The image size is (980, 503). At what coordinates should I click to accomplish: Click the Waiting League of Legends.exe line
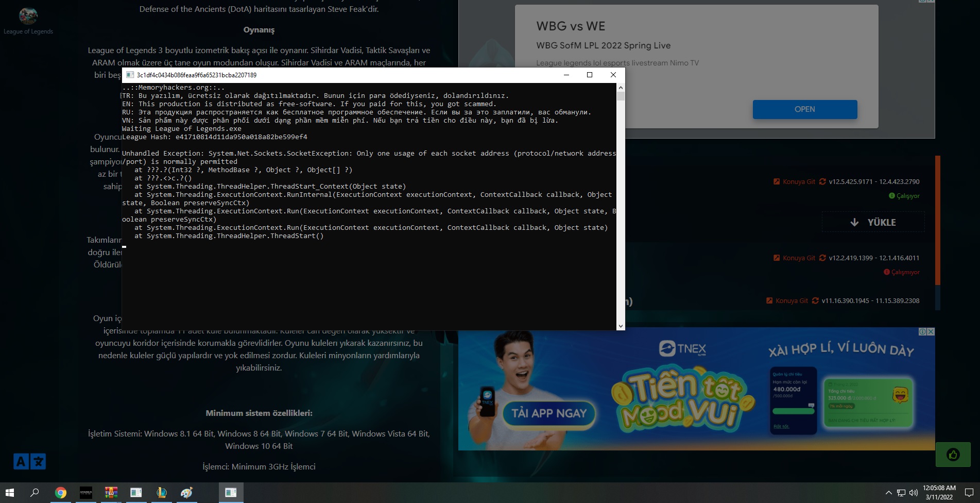point(182,129)
